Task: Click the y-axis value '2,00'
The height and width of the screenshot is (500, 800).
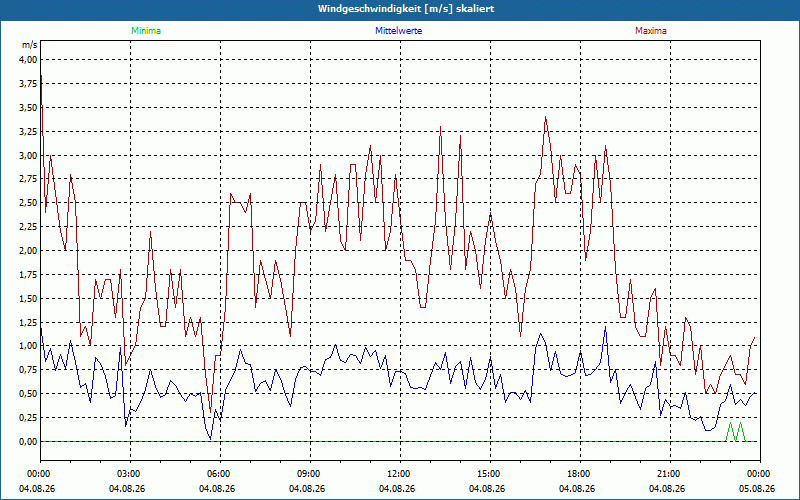Action: (x=28, y=251)
